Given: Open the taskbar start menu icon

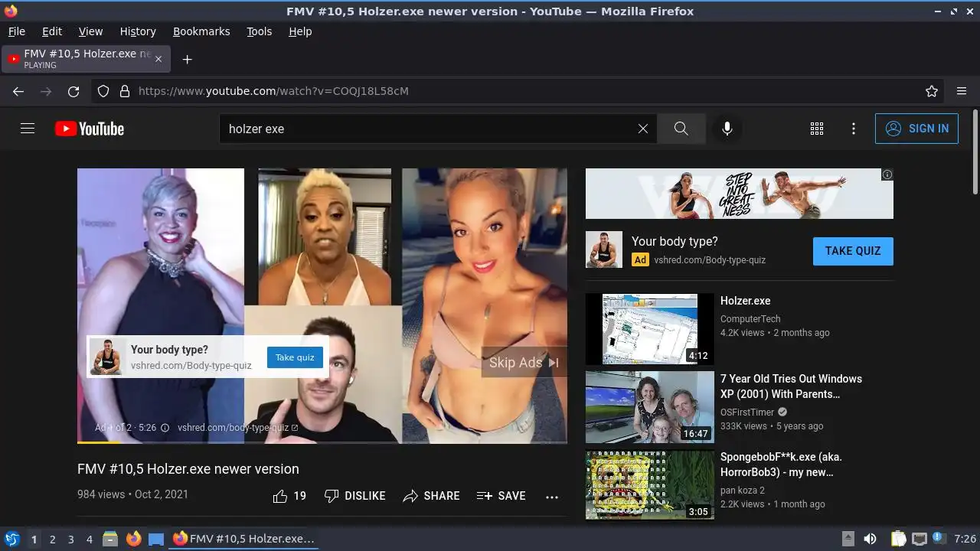Looking at the screenshot, I should (x=11, y=539).
